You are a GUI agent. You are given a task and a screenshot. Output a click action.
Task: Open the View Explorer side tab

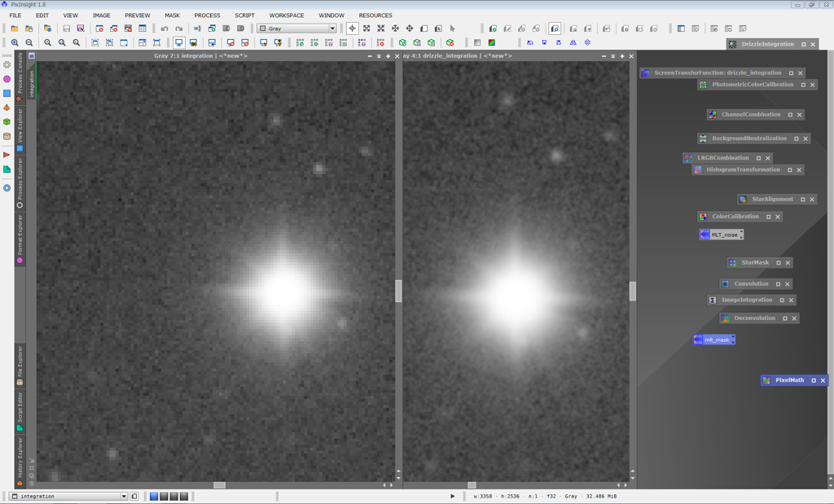coord(20,129)
